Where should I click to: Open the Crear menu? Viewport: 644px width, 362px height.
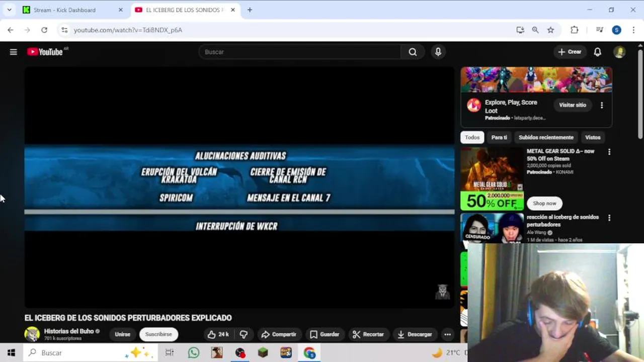(x=570, y=52)
